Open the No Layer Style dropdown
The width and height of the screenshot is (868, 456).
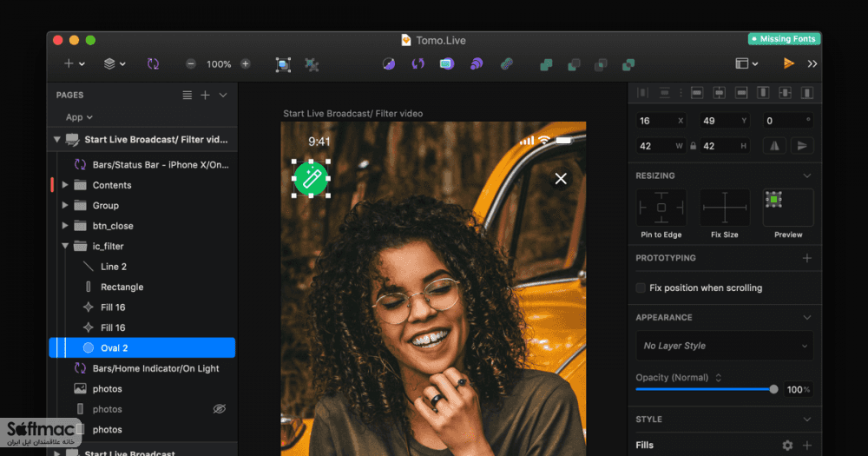pos(725,346)
